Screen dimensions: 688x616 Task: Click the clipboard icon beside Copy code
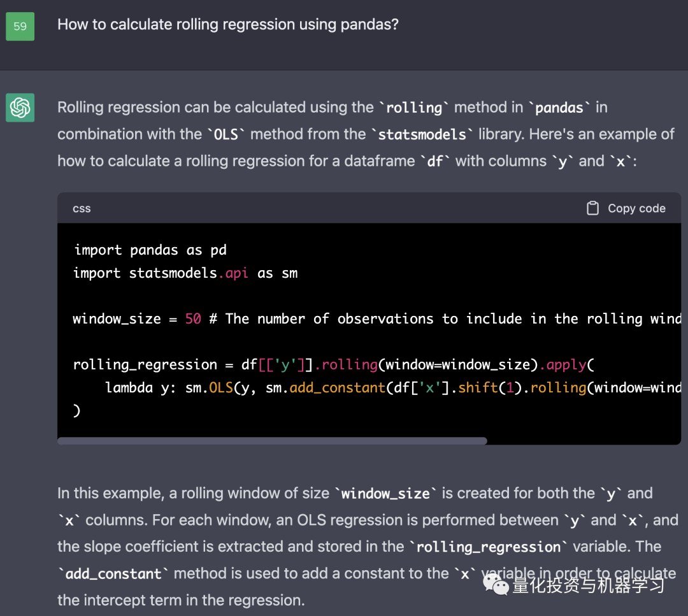pos(592,208)
